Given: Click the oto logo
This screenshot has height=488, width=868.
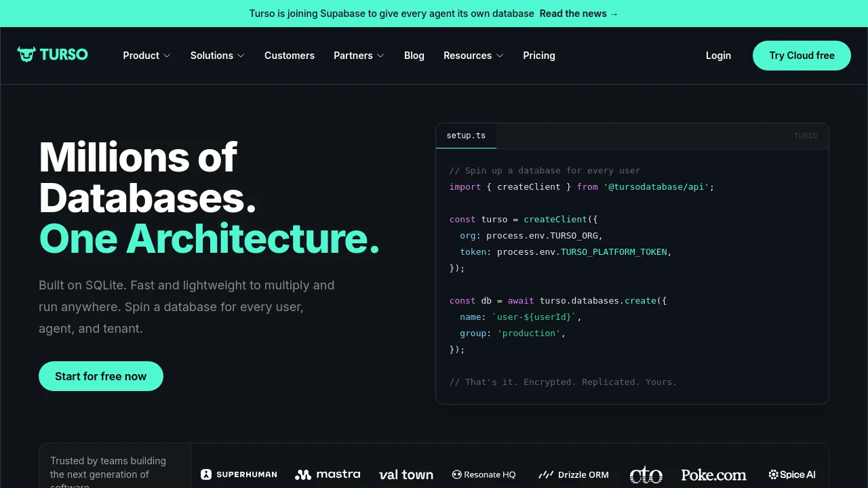Looking at the screenshot, I should (646, 474).
